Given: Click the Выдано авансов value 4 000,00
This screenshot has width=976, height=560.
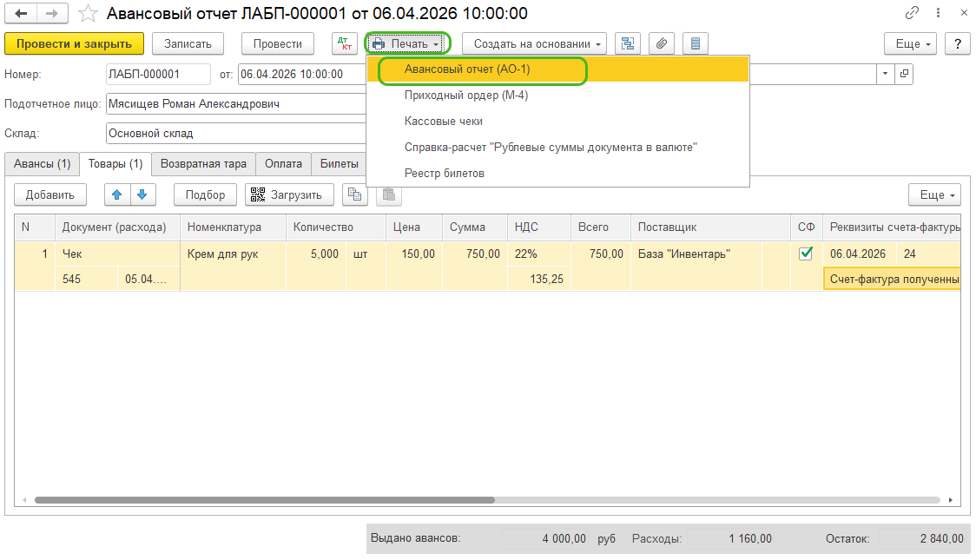Looking at the screenshot, I should pos(545,539).
